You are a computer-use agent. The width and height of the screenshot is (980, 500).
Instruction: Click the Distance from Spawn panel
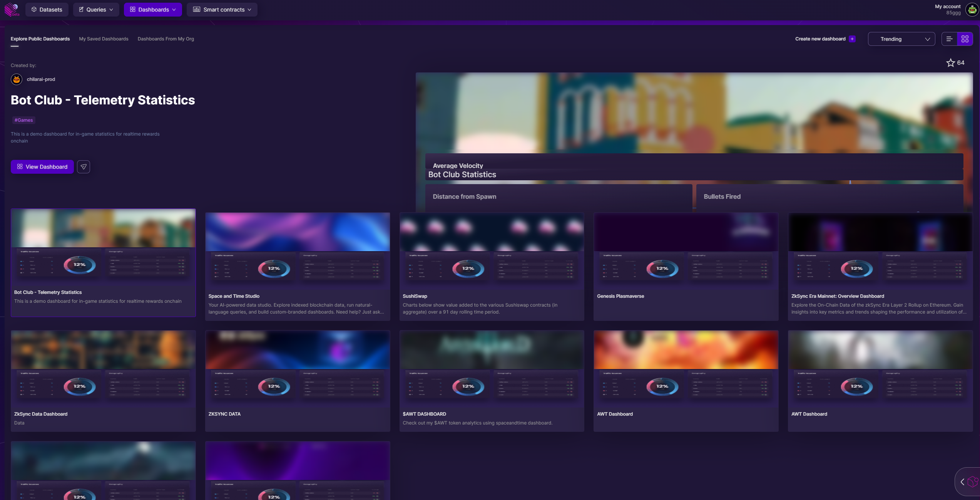(559, 198)
